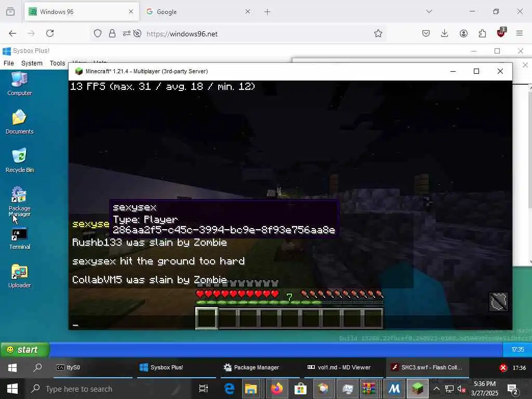Open host Windows Start button
This screenshot has width=532, height=399.
point(12,389)
